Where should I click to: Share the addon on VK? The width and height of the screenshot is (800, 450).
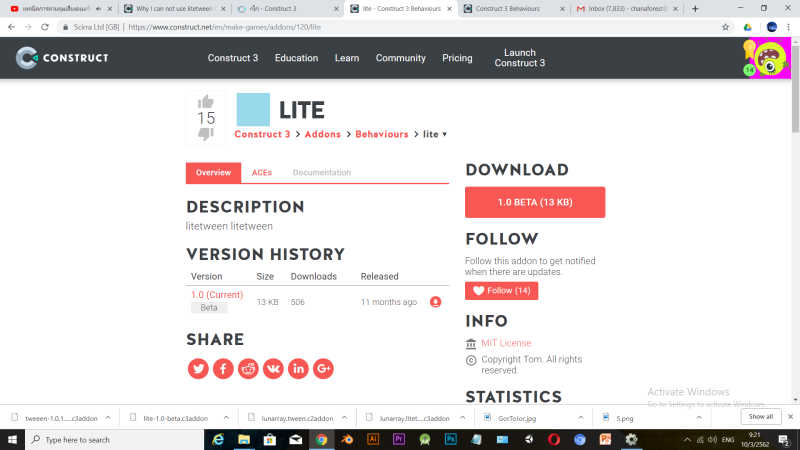tap(273, 368)
